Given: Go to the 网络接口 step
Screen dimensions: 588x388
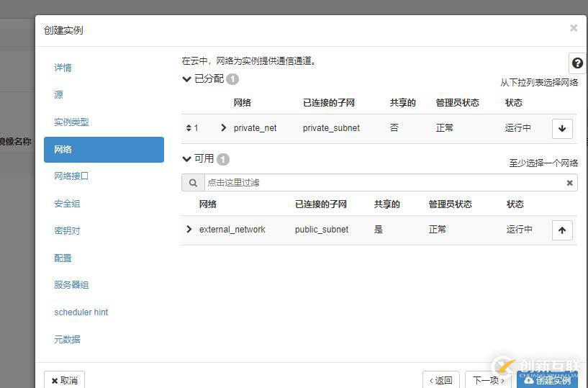Looking at the screenshot, I should 72,176.
